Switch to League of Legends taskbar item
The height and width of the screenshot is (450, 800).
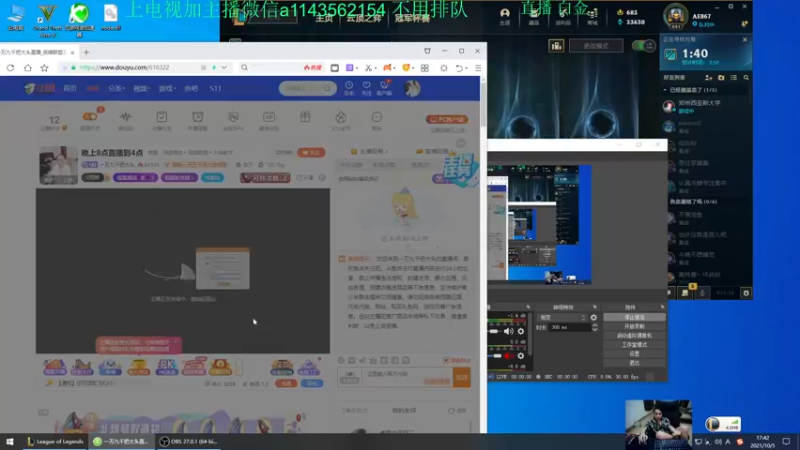click(55, 441)
